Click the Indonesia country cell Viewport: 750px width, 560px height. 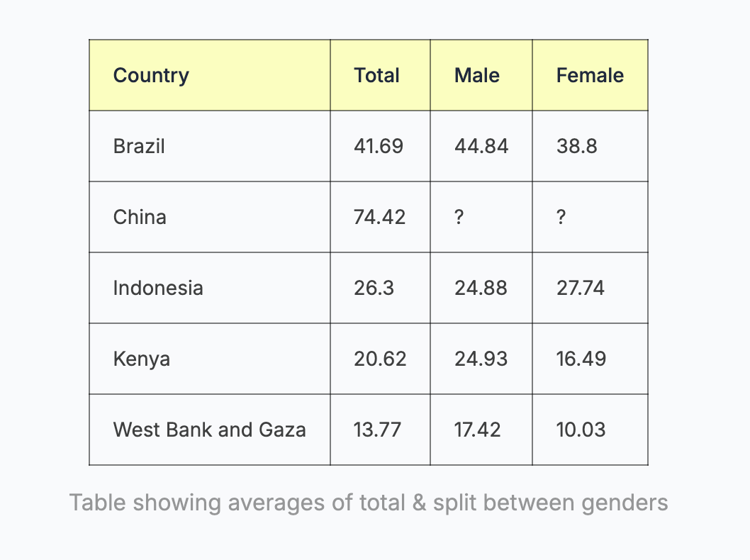point(158,288)
